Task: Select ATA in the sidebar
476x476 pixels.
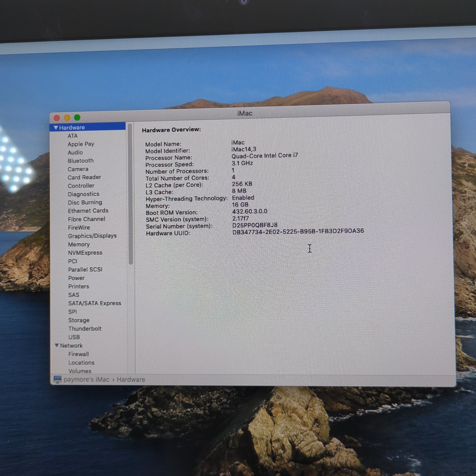Action: point(72,136)
